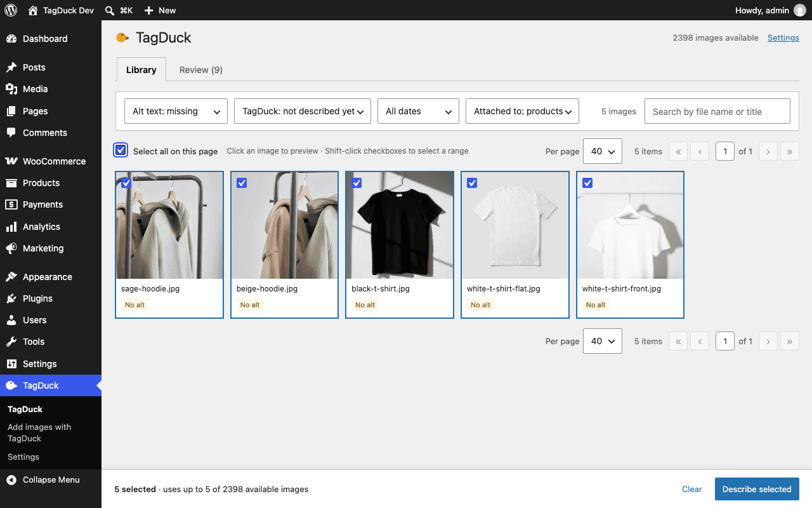Click the Payments dollar icon
This screenshot has height=508, width=812.
(11, 204)
